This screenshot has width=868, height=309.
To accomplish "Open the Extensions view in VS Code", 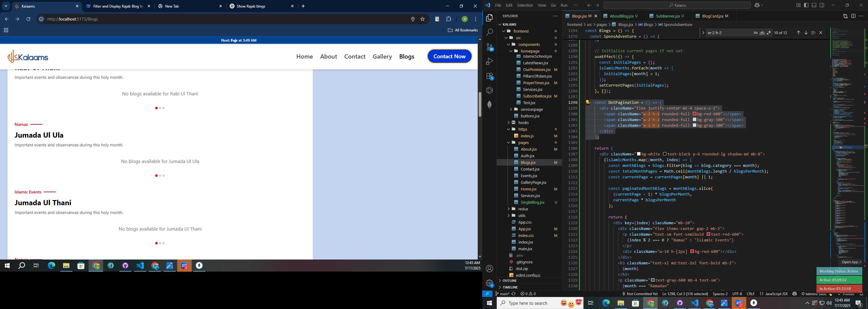I will 489,76.
